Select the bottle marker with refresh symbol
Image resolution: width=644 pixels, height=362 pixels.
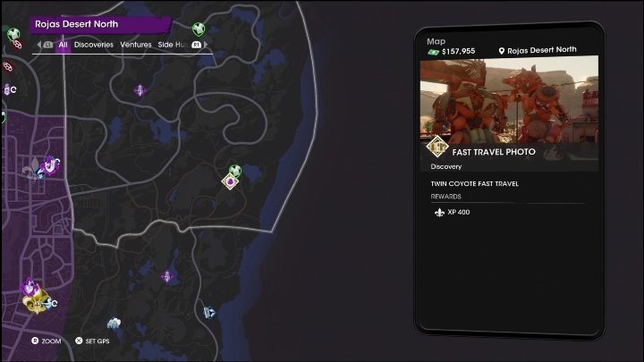[10, 89]
